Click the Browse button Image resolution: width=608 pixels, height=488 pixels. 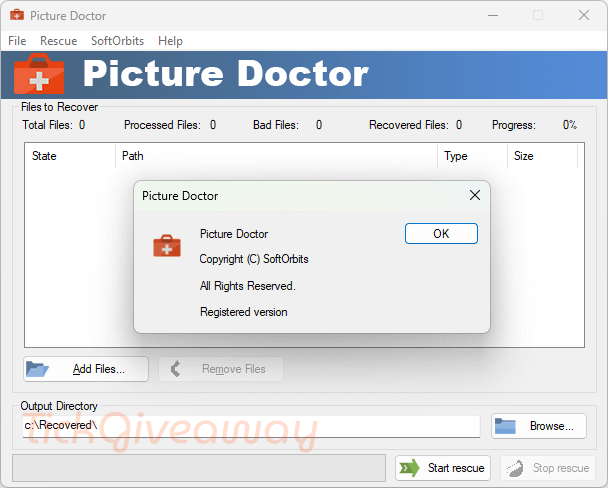tap(539, 426)
